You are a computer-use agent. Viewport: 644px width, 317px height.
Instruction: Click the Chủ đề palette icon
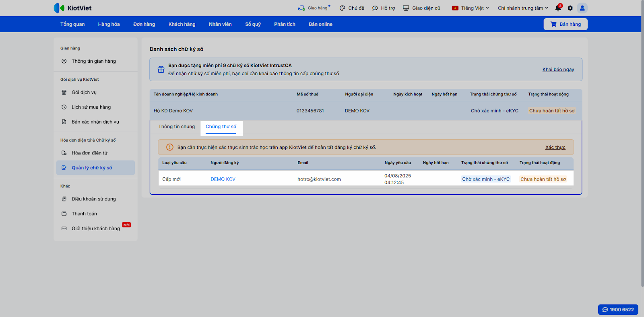[343, 8]
